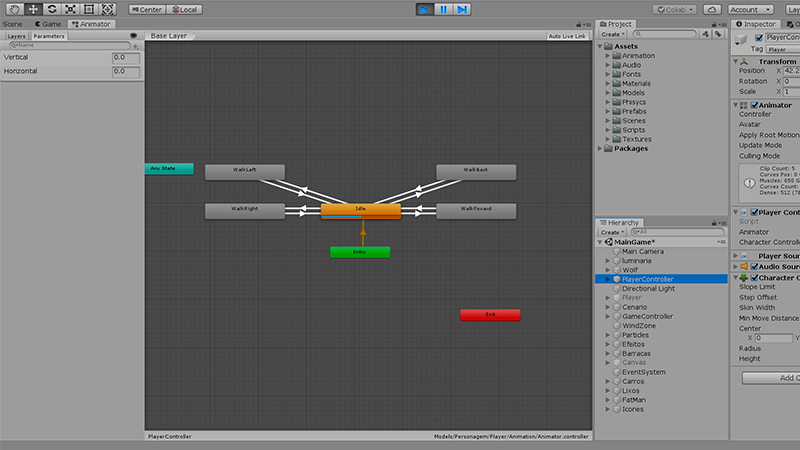Screen dimensions: 800x450
Task: Click the Animator component icon in Inspector
Action: (743, 105)
